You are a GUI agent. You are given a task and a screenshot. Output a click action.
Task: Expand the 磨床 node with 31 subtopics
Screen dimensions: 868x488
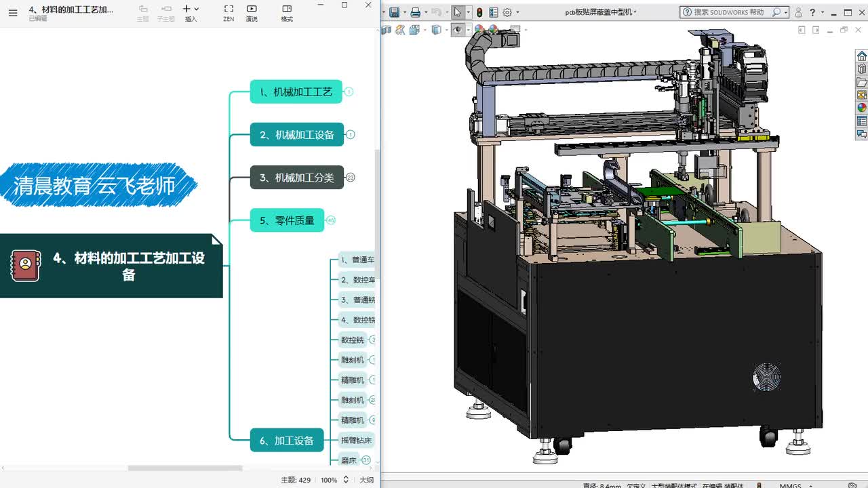366,460
